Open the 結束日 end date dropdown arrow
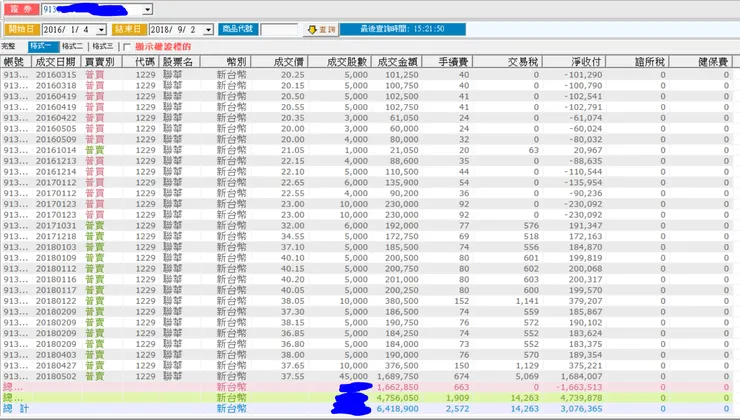Screen dimensions: 740x420 pyautogui.click(x=208, y=30)
